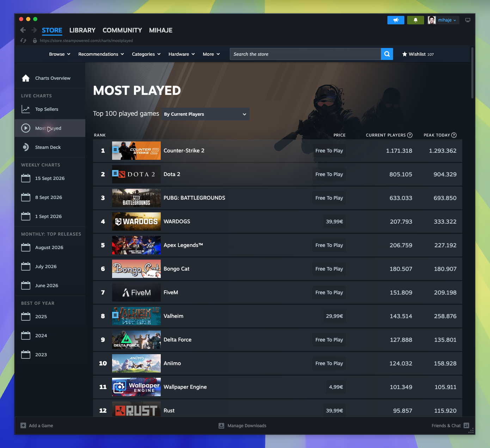The height and width of the screenshot is (448, 490).
Task: Click the window resize grip icon
Action: (471, 430)
